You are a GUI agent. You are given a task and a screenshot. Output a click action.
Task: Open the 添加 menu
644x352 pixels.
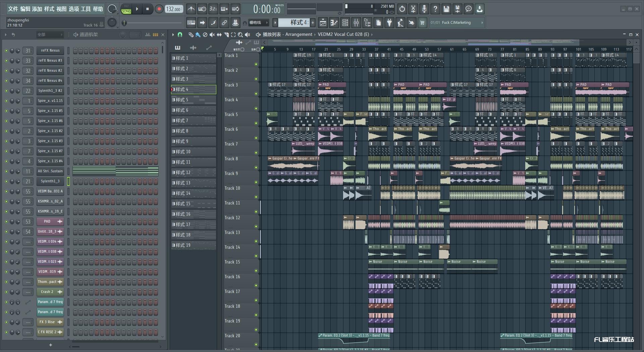pyautogui.click(x=37, y=9)
